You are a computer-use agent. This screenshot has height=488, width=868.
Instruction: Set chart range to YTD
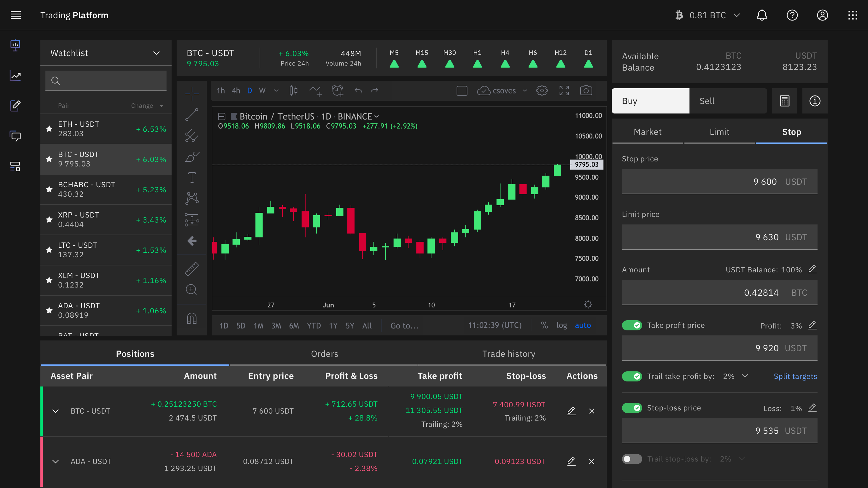(314, 326)
